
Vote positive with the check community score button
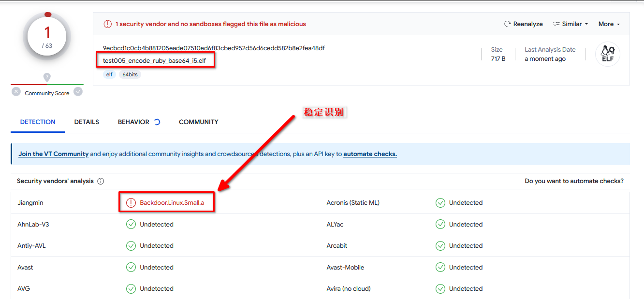click(x=78, y=92)
